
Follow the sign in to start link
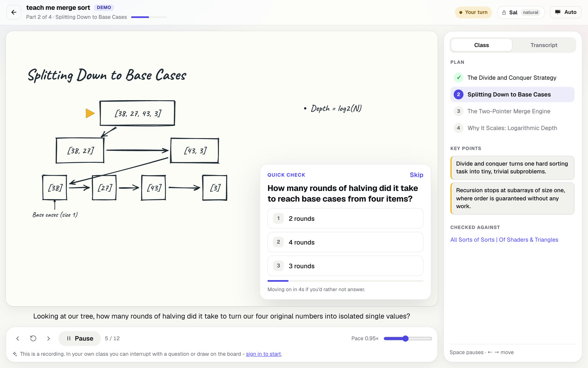pyautogui.click(x=263, y=354)
